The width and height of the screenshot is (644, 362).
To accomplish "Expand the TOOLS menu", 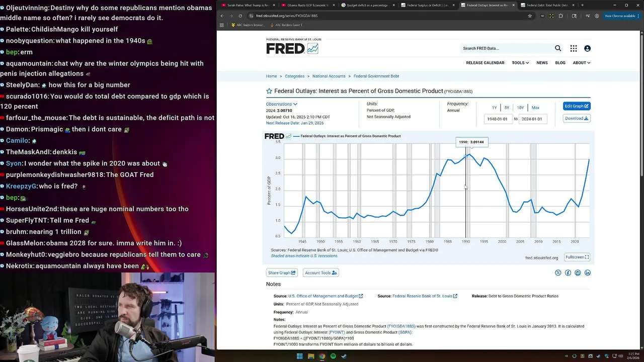I will coord(520,63).
